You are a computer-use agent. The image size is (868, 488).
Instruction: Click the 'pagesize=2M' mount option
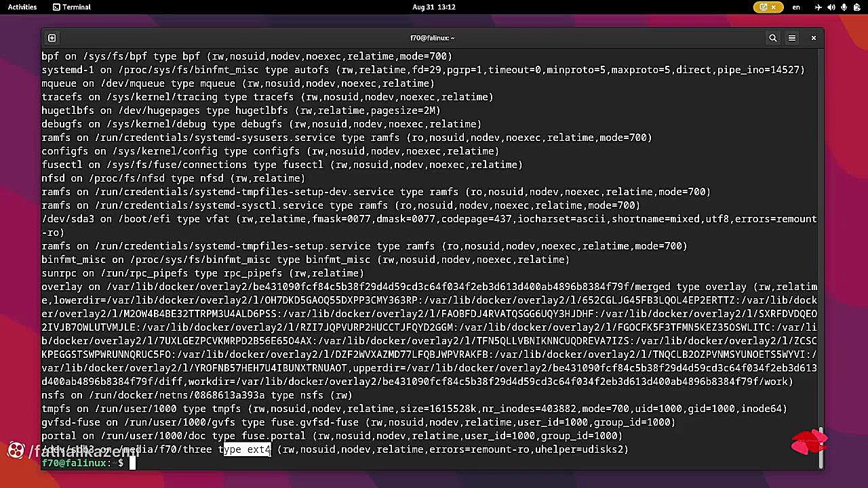tap(404, 110)
